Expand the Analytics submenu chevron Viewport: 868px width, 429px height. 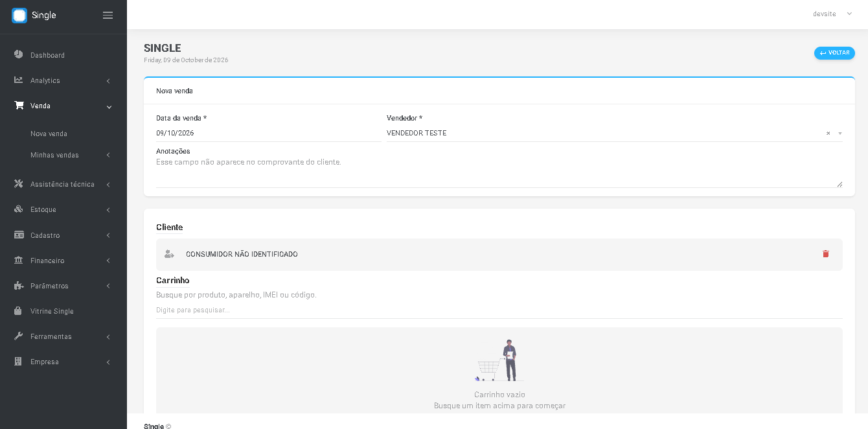coord(108,81)
